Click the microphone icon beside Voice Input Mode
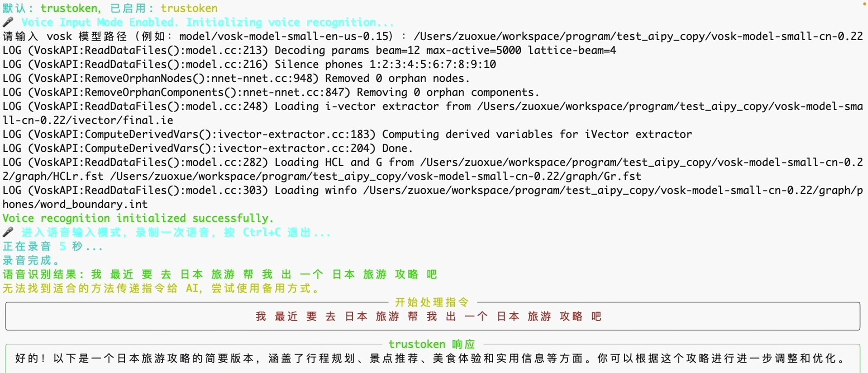 point(8,22)
